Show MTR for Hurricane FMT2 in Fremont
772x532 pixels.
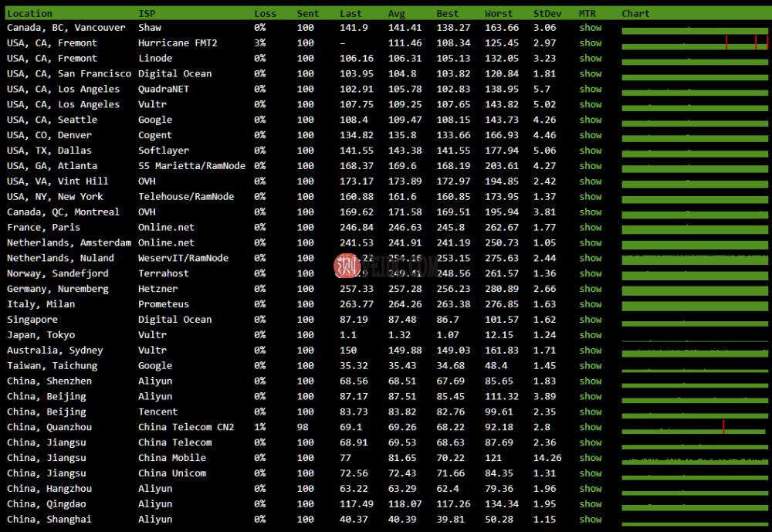click(x=590, y=42)
